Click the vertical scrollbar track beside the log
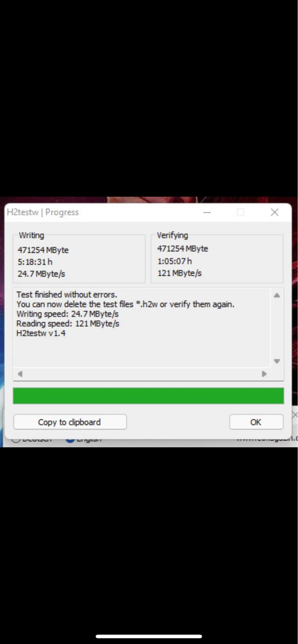Viewport: 298px width, 644px height. pyautogui.click(x=277, y=328)
